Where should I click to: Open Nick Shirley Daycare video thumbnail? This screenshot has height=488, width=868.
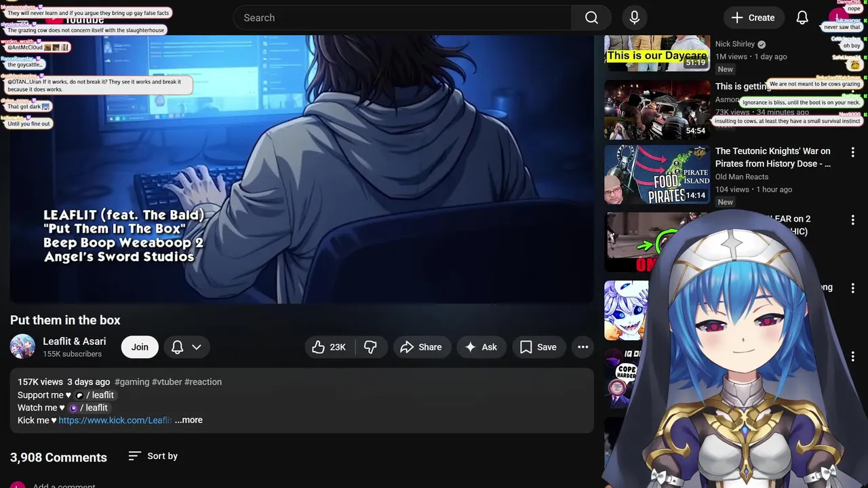point(657,53)
